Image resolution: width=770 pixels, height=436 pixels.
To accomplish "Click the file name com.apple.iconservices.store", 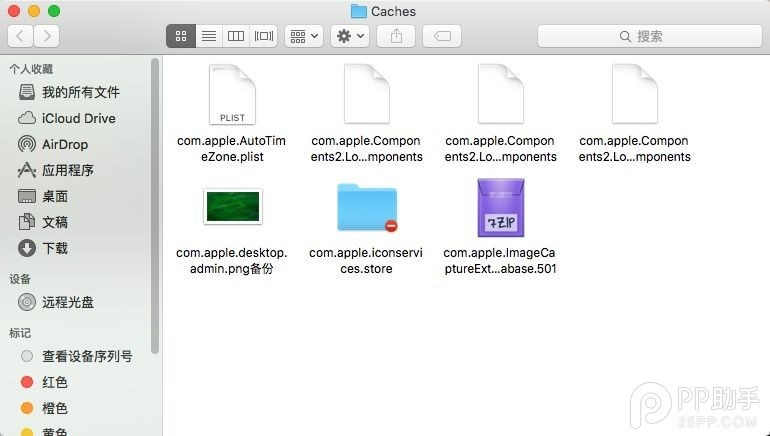I will point(366,261).
